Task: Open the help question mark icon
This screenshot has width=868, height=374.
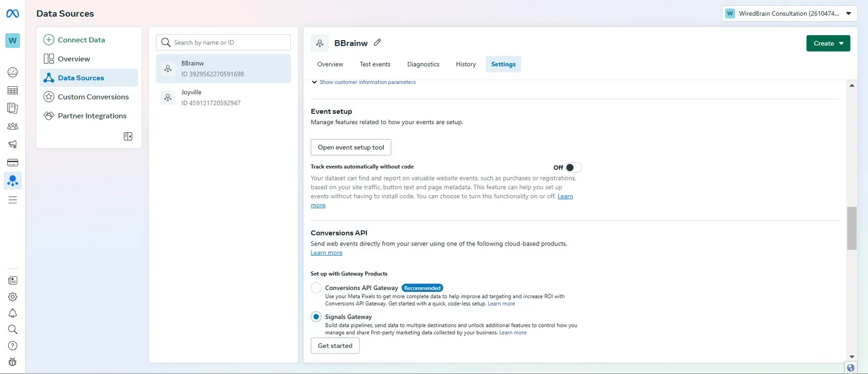Action: [12, 346]
